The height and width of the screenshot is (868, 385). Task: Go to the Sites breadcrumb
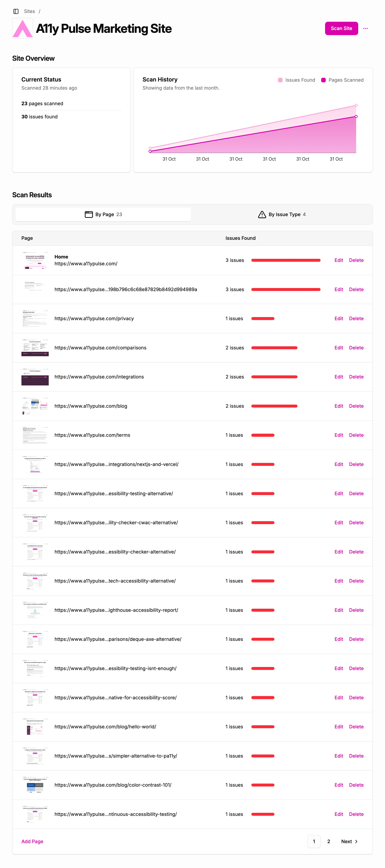(29, 12)
